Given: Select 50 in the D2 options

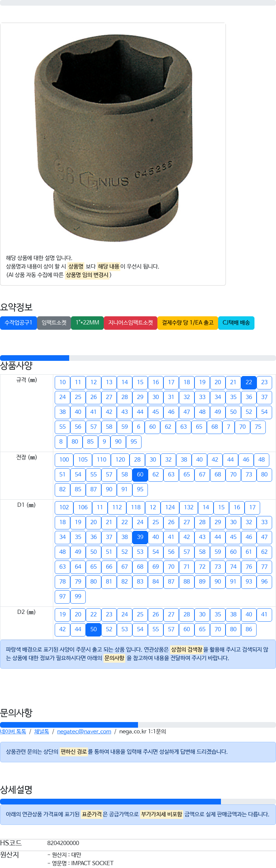Looking at the screenshot, I should [94, 629].
